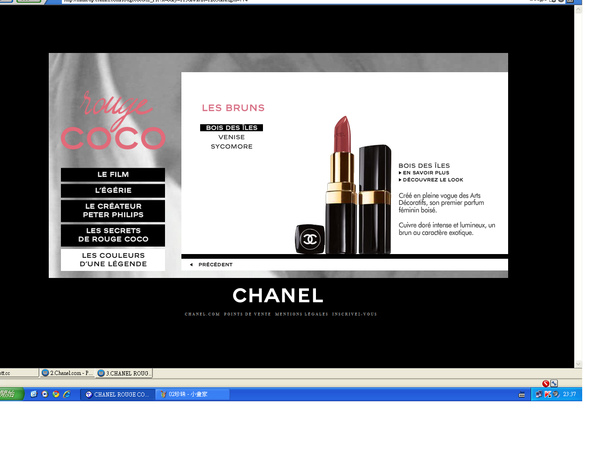Click the page vertical scrollbar down arrow
Viewport: 600px width, 450px height.
coord(578,364)
